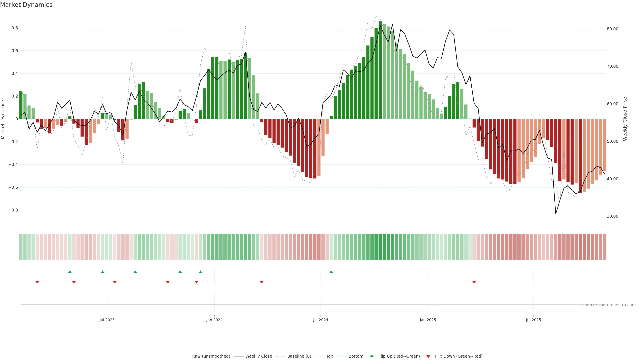Click the flip up marker just before Jan 2024
644x362 pixels.
point(201,272)
